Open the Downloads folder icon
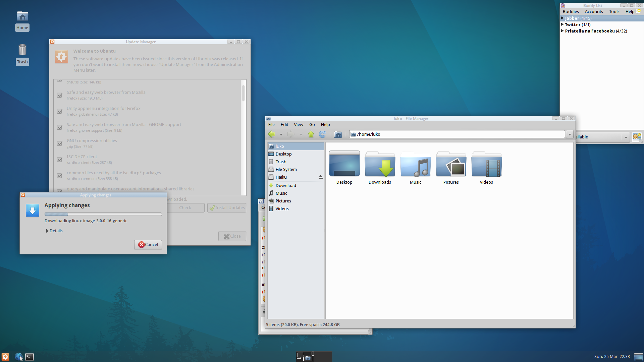The image size is (644, 362). [380, 164]
